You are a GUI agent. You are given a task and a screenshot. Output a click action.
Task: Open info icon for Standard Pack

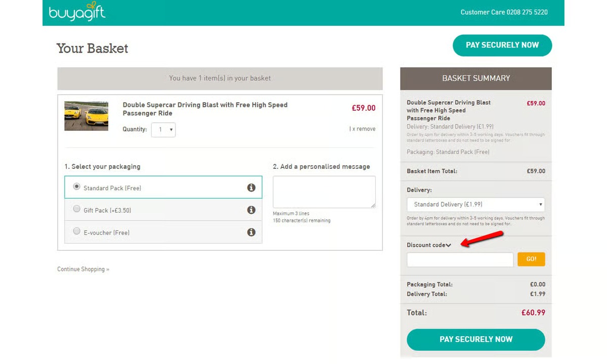coord(251,188)
